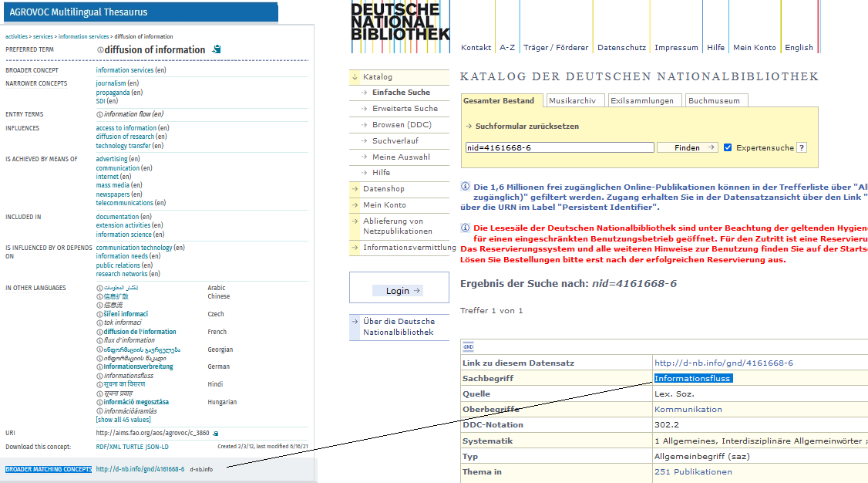
Task: Open the 251 Publikationen link
Action: coord(693,472)
